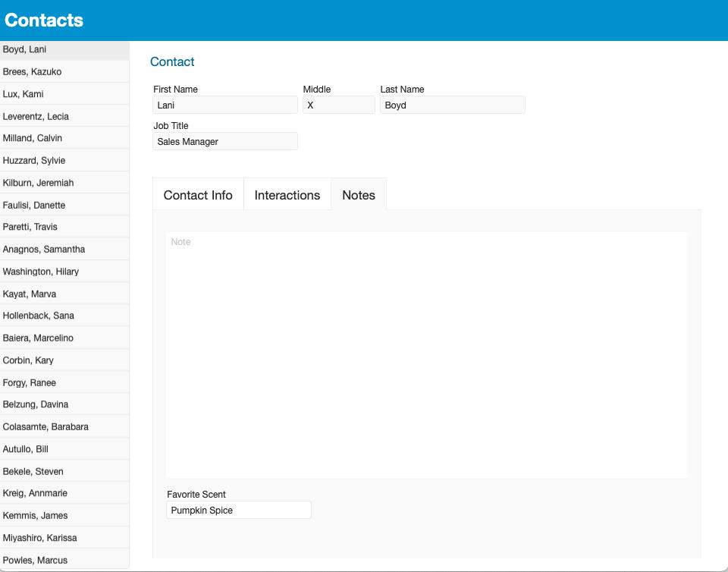Click the Contacts header title

coord(44,20)
